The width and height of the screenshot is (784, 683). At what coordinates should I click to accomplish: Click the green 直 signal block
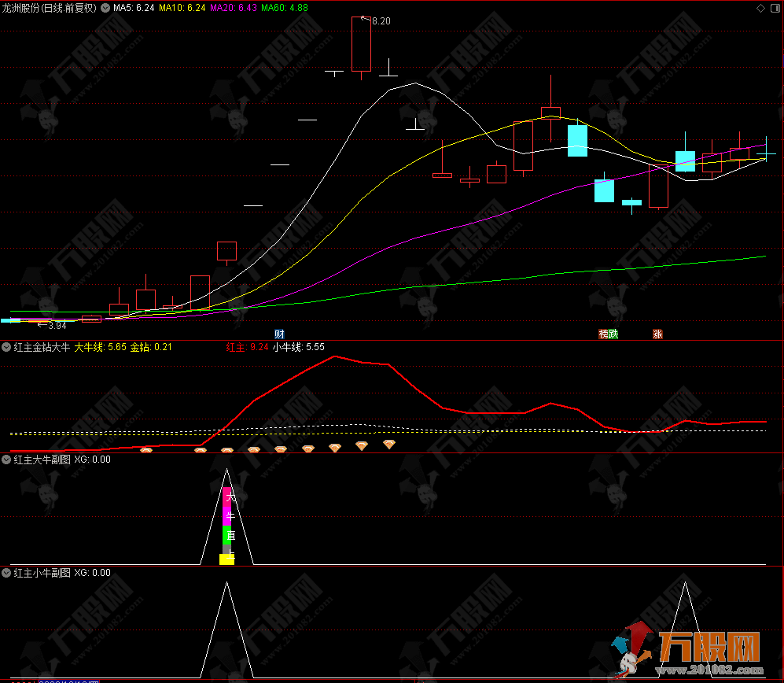[227, 535]
